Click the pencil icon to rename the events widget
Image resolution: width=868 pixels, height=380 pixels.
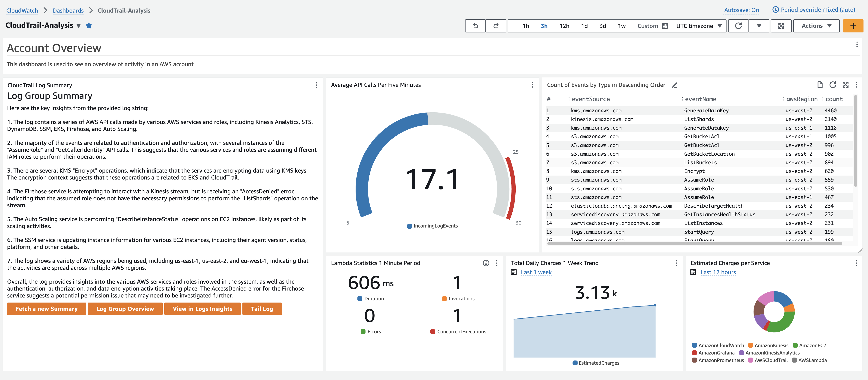(x=675, y=85)
